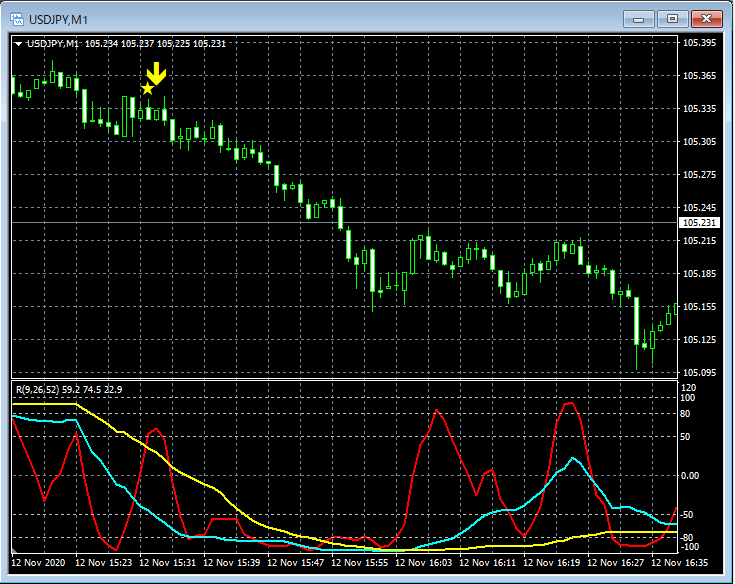Click the 105.395 level on price scale
The height and width of the screenshot is (584, 735).
click(698, 44)
